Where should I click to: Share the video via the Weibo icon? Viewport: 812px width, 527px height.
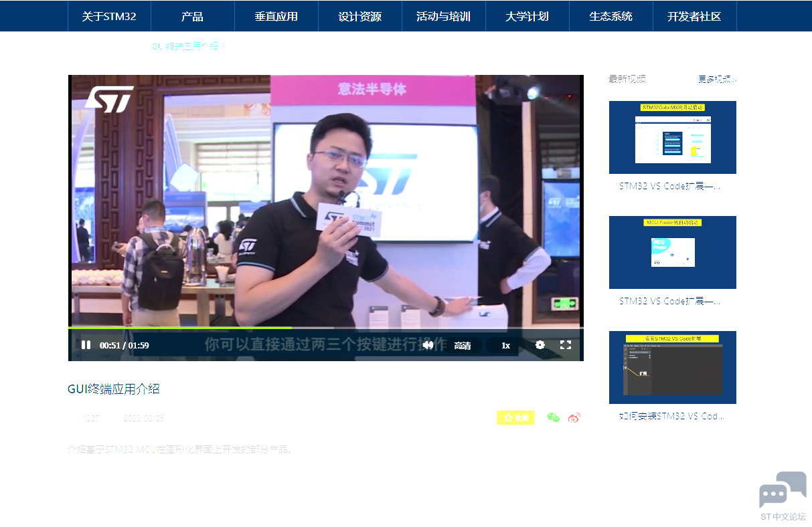coord(574,418)
